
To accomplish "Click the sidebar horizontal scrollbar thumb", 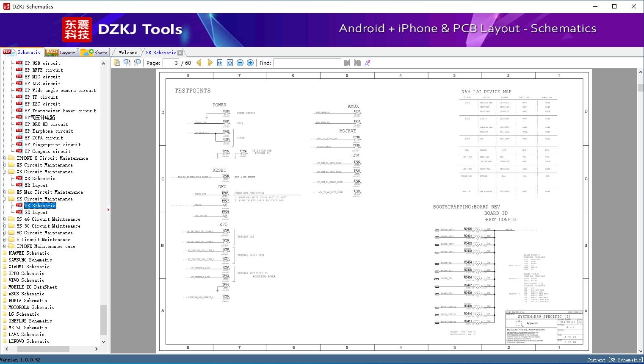I will [43, 349].
